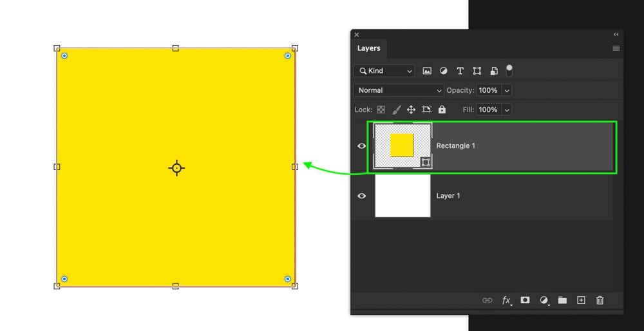Viewport: 644px width, 331px height.
Task: Click Link layers icon at panel bottom
Action: [x=487, y=300]
